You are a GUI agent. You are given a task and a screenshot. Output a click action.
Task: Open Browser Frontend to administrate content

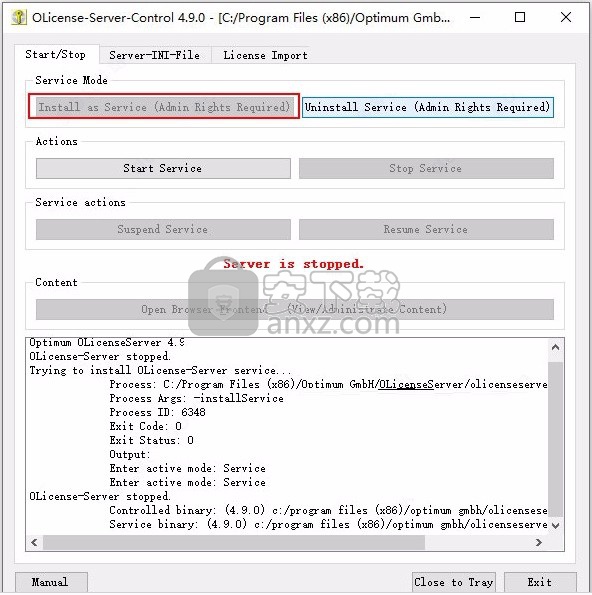295,310
